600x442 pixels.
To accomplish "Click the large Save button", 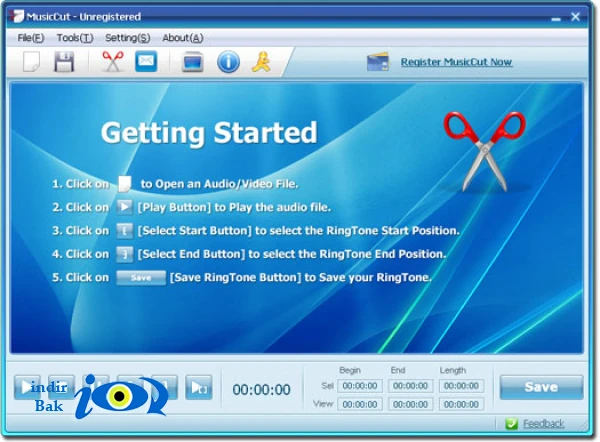I will [x=541, y=387].
